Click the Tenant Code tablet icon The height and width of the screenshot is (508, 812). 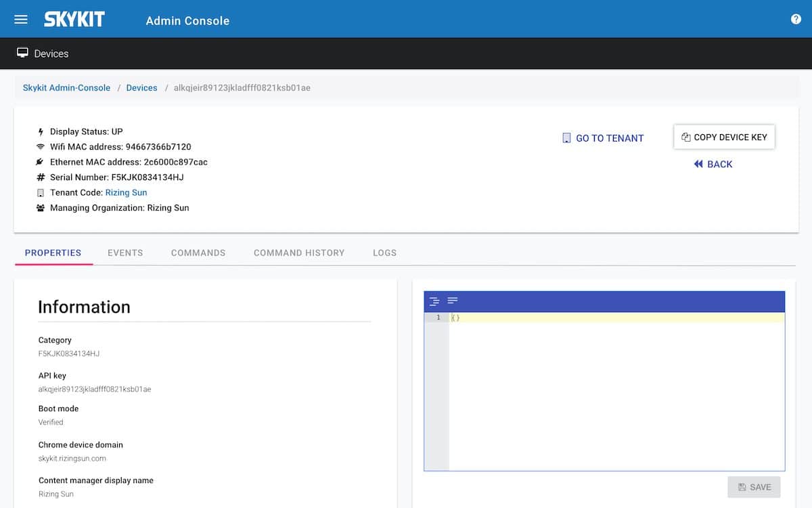point(41,193)
